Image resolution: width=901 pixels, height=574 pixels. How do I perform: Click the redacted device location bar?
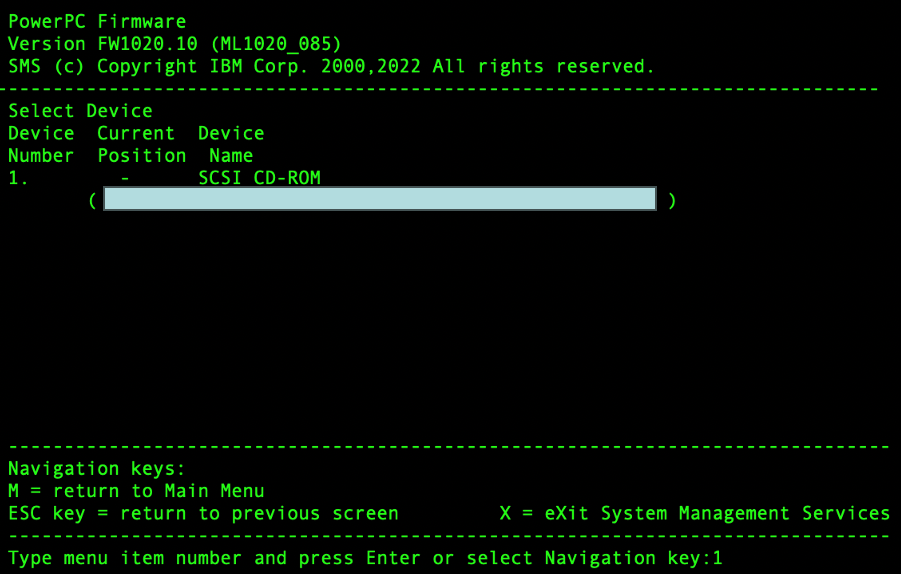coord(380,199)
